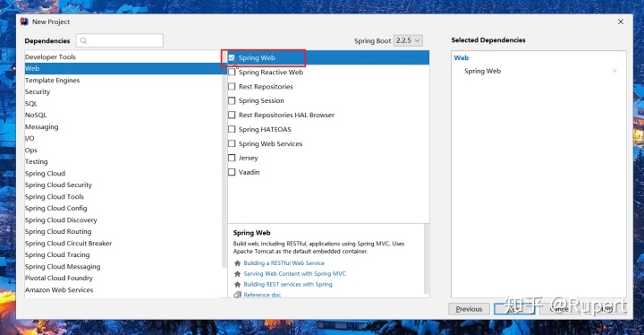Check Rest Repositories HAL Browser
The width and height of the screenshot is (644, 335).
(x=232, y=115)
